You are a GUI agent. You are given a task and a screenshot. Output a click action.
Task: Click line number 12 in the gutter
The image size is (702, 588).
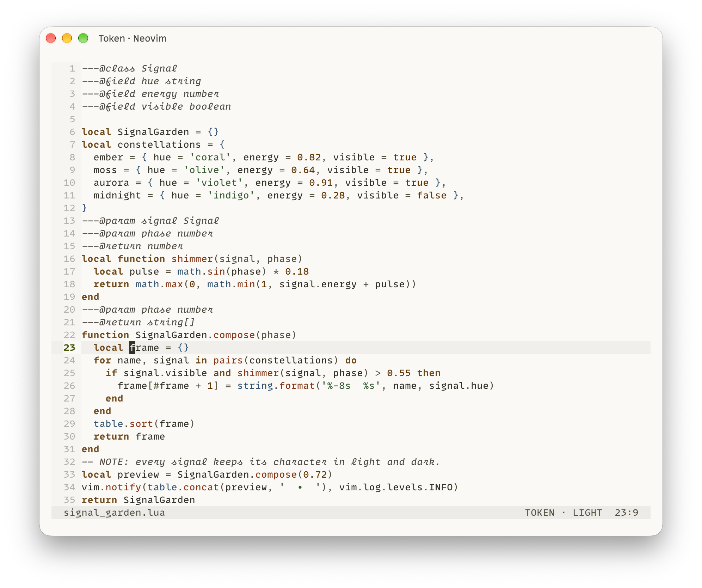tap(69, 208)
